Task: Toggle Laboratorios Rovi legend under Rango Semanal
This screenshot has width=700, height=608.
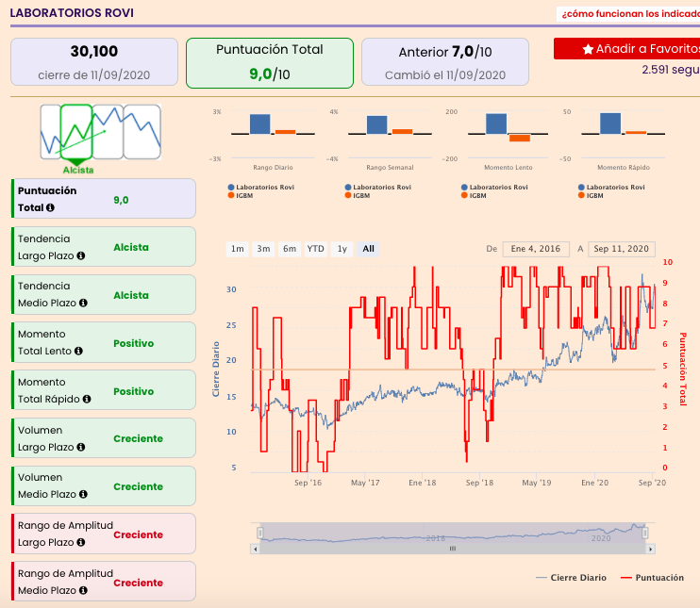Action: (x=377, y=188)
